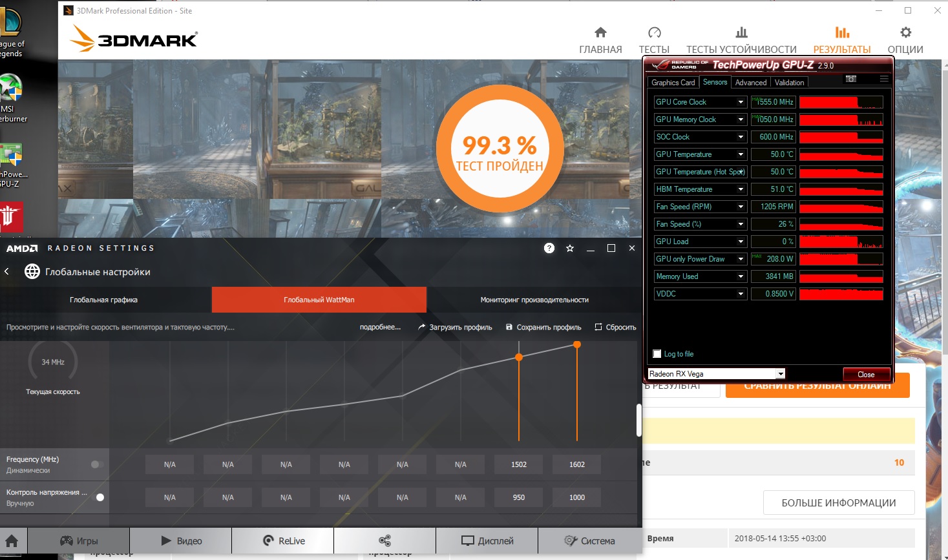Enable Log to file checkbox in GPU-Z

point(657,354)
